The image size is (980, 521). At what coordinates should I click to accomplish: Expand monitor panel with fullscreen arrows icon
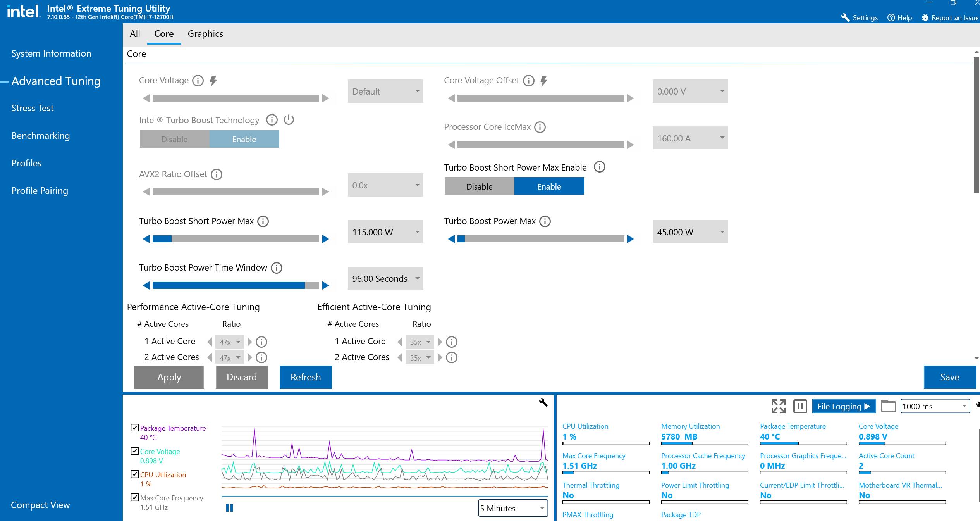(x=778, y=406)
